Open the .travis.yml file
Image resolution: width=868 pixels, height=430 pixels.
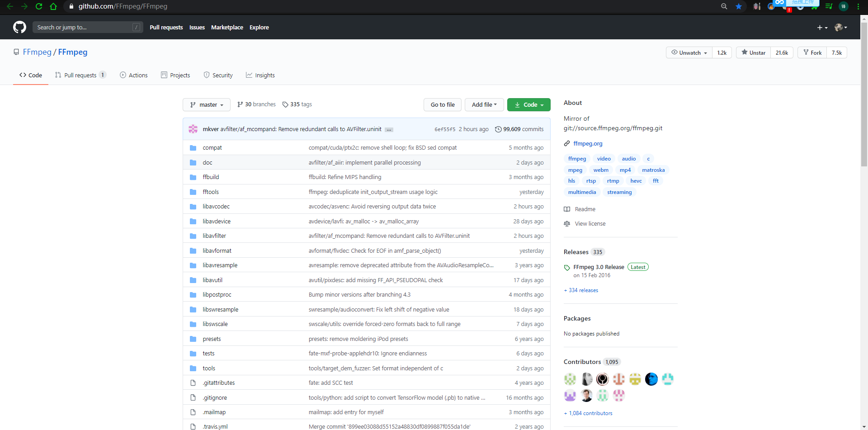point(215,427)
